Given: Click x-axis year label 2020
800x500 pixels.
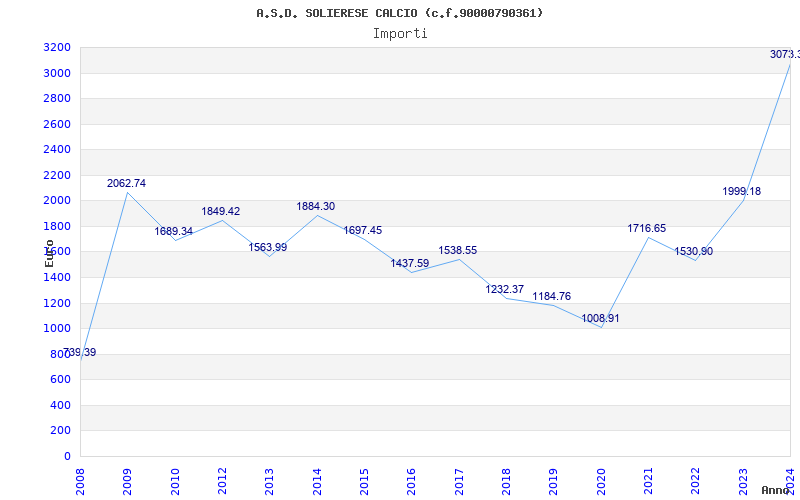Looking at the screenshot, I should (601, 482).
